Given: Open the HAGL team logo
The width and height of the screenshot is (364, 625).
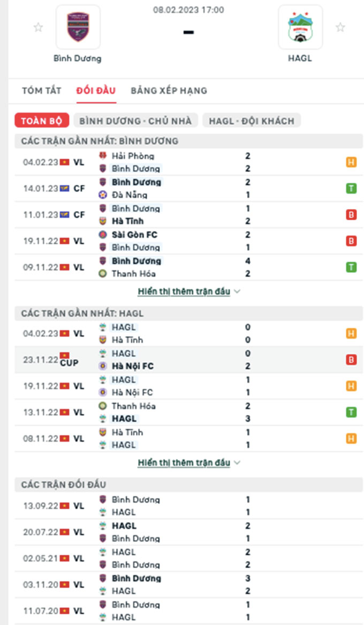Looking at the screenshot, I should (x=300, y=27).
